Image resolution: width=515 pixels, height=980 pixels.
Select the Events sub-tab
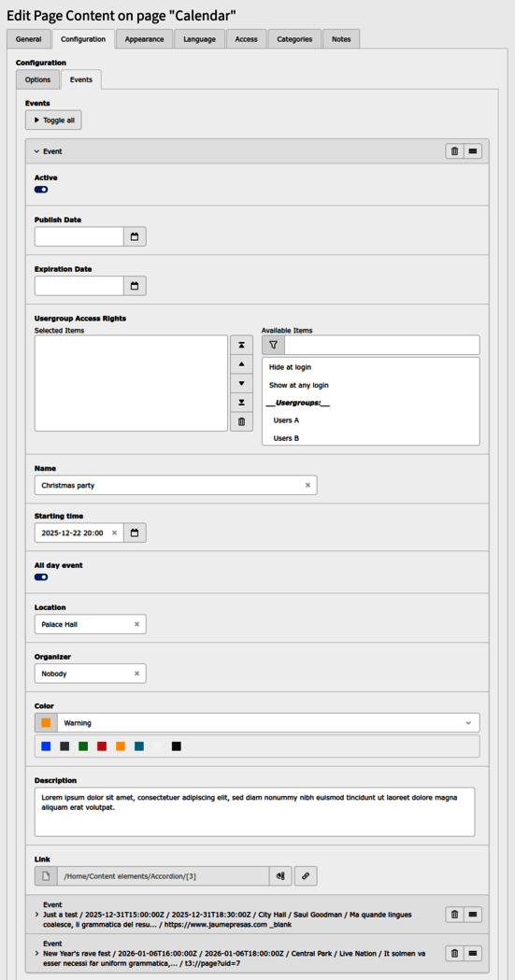click(x=81, y=79)
